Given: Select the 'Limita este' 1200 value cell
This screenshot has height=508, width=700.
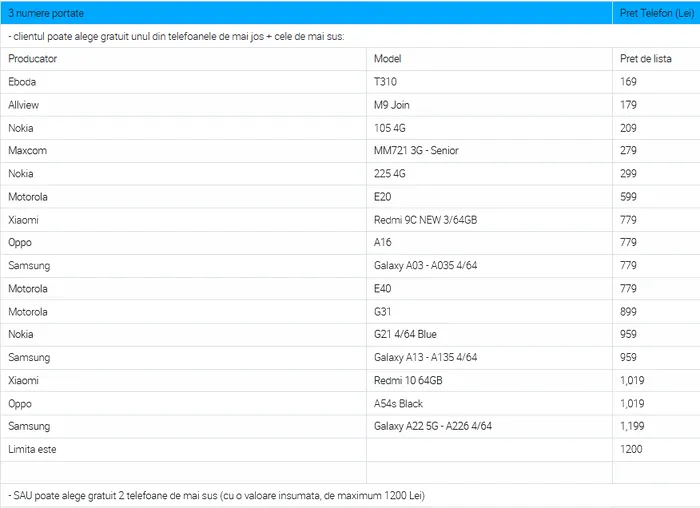Looking at the screenshot, I should [656, 450].
